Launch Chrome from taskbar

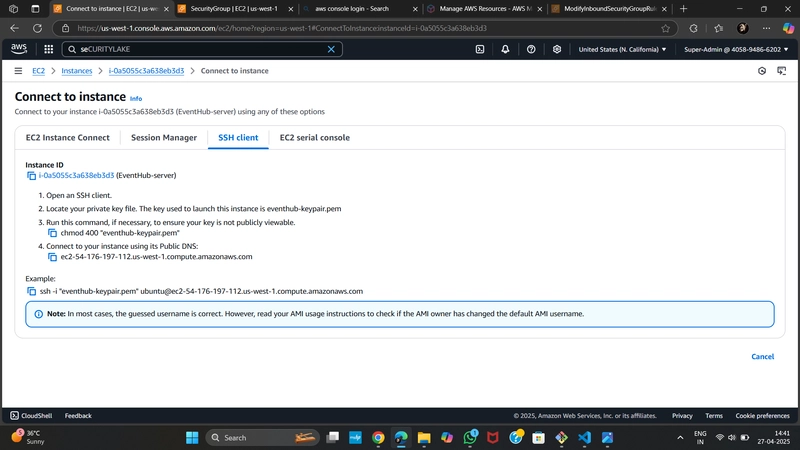[x=378, y=437]
